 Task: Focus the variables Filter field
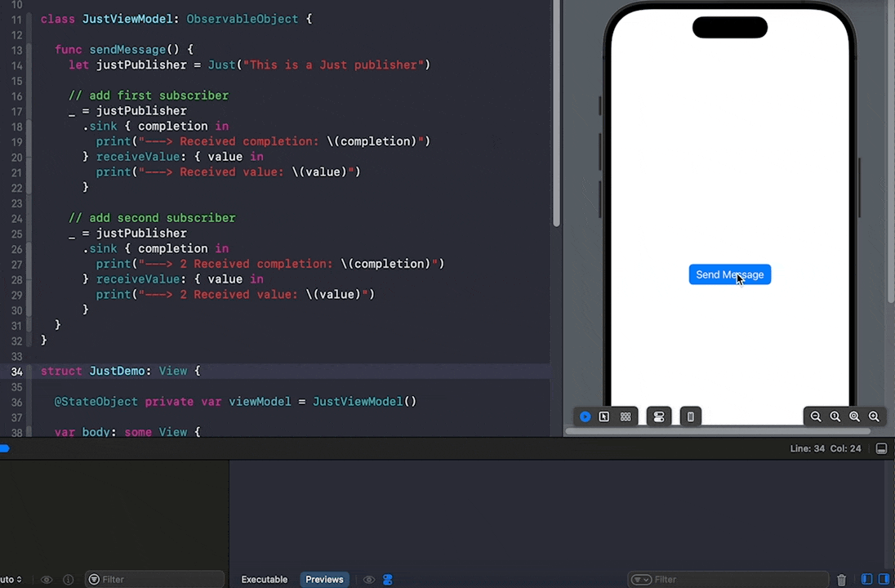click(154, 580)
